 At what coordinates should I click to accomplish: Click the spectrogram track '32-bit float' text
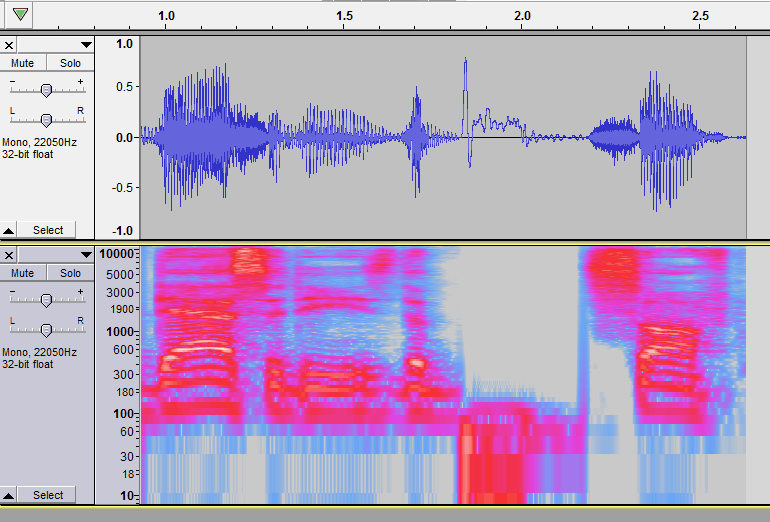[28, 364]
